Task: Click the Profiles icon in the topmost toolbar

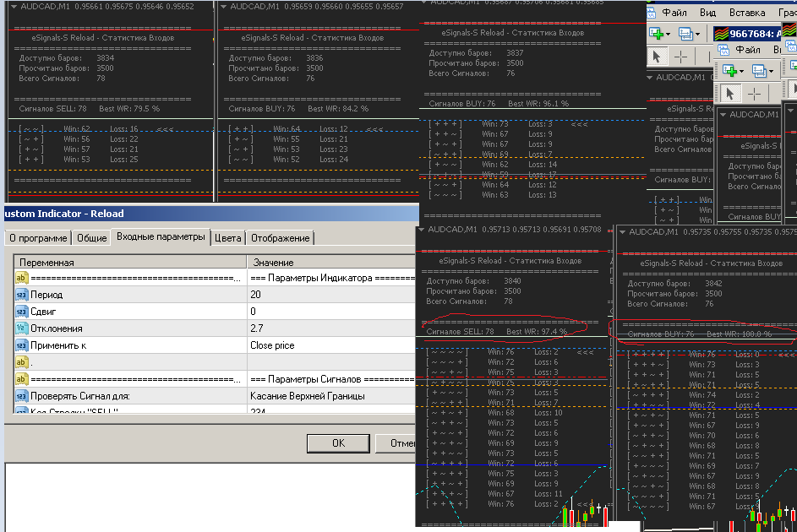Action: click(x=685, y=34)
